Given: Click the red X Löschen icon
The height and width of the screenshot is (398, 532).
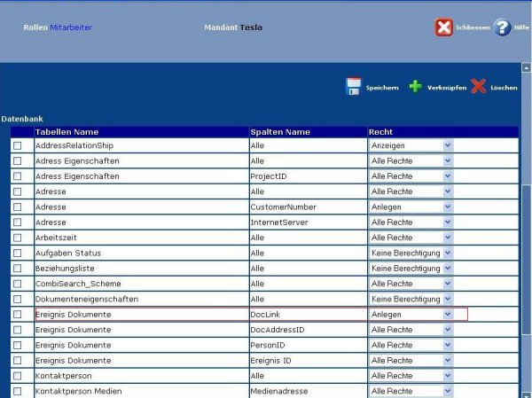Looking at the screenshot, I should pyautogui.click(x=479, y=87).
